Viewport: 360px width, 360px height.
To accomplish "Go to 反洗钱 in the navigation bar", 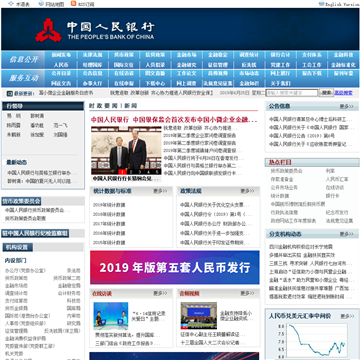I will (x=249, y=65).
